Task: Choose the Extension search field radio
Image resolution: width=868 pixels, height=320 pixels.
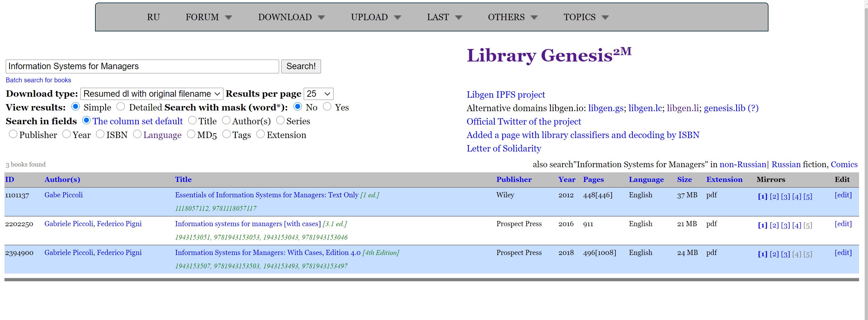Action: pos(261,134)
